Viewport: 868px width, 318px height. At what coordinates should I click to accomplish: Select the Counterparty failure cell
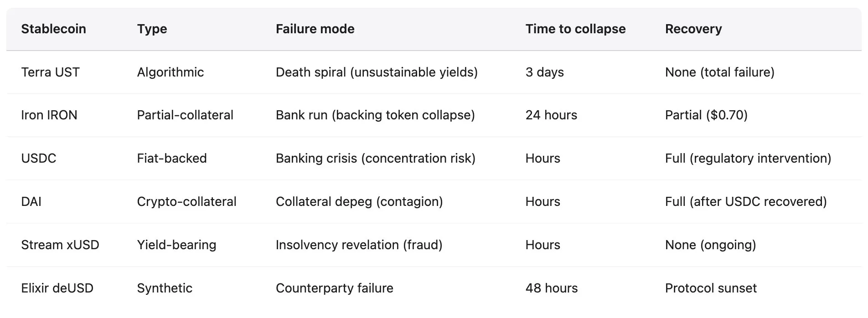pyautogui.click(x=334, y=288)
